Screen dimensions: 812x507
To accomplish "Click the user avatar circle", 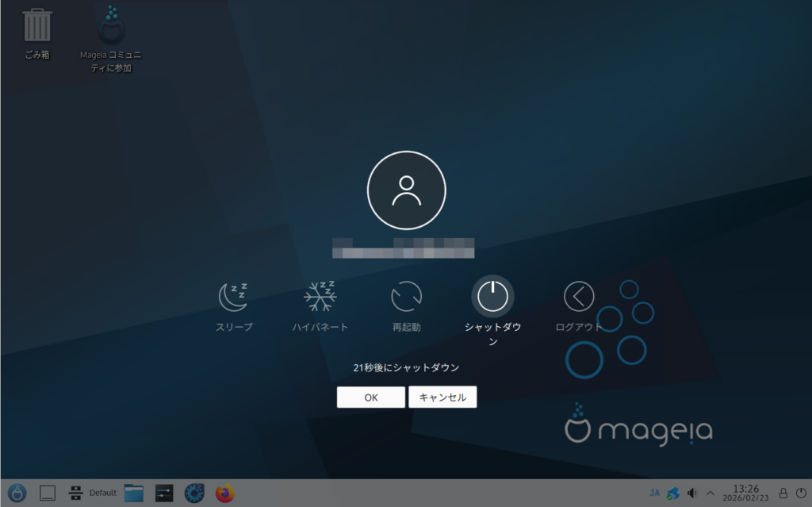I will click(406, 190).
